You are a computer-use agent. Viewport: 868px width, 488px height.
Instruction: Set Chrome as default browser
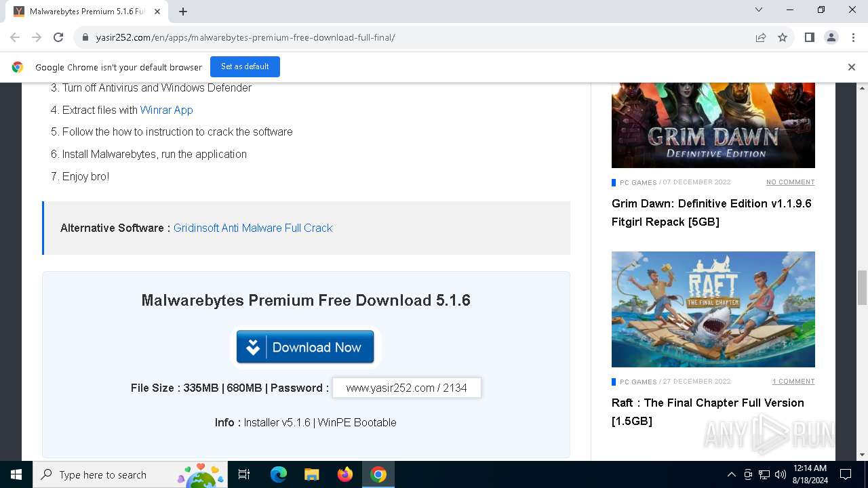(x=245, y=66)
